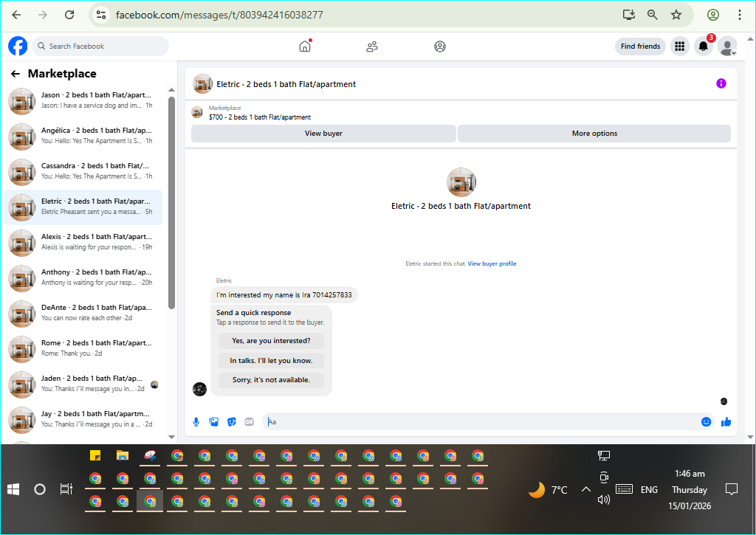Send quick reply 'Sorry, it's not available.'
The height and width of the screenshot is (535, 756).
271,380
